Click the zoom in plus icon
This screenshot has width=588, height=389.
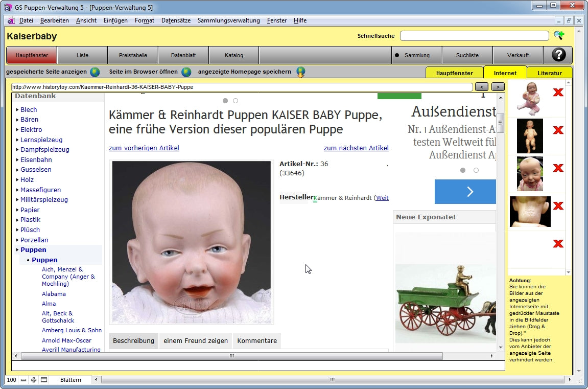[34, 380]
